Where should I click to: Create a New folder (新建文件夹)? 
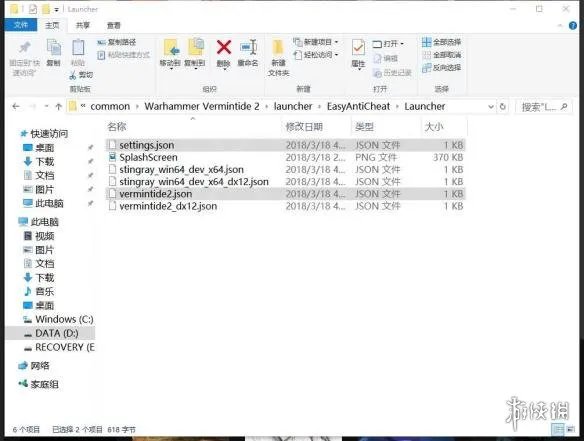(x=278, y=57)
